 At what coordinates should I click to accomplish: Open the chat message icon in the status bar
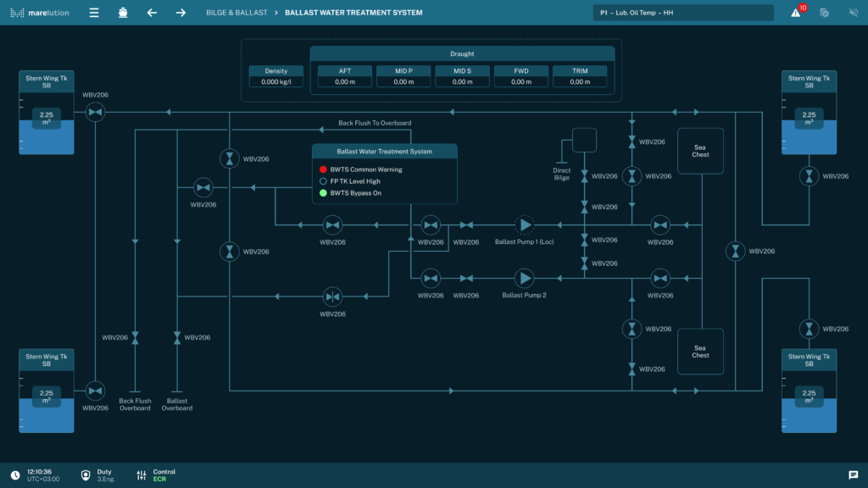tap(853, 475)
